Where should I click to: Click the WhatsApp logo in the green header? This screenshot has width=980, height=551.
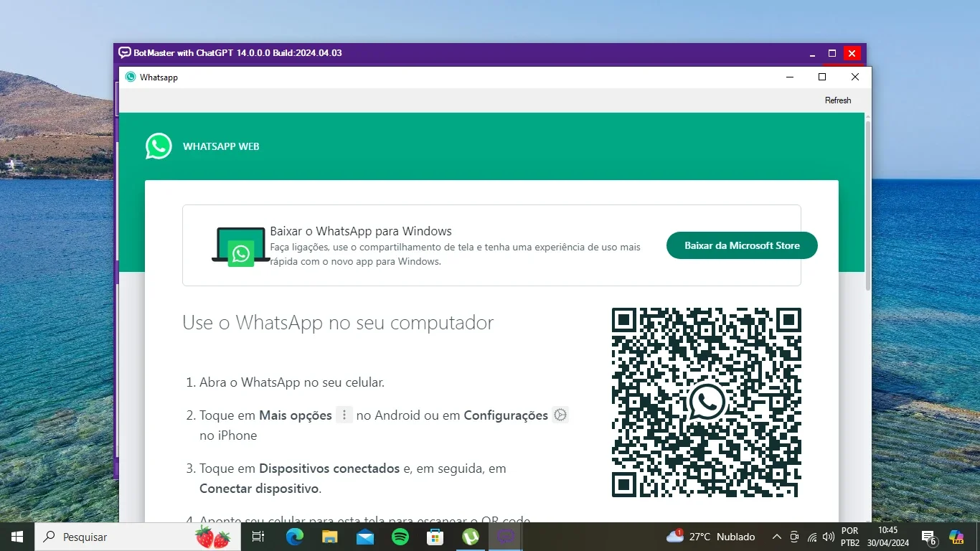[x=159, y=146]
